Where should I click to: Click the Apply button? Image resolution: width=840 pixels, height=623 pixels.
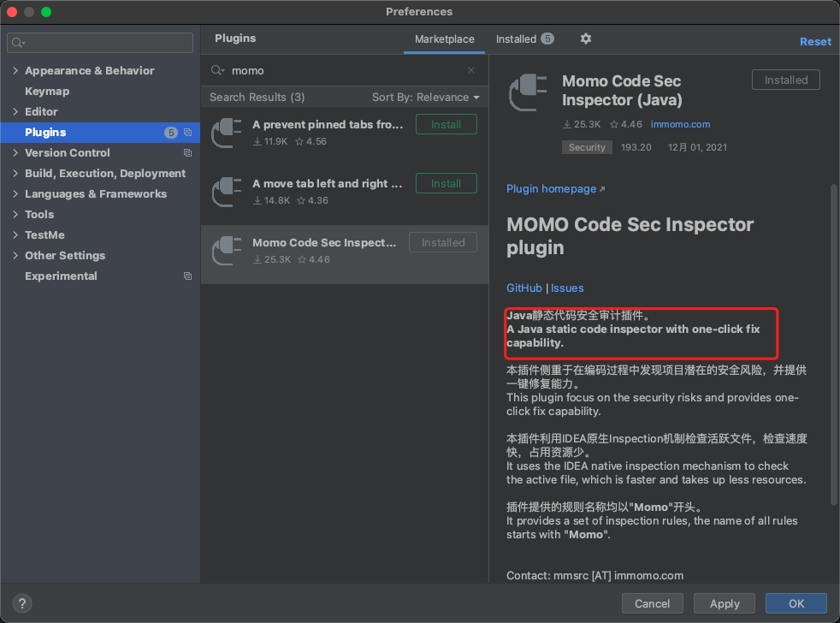click(725, 603)
